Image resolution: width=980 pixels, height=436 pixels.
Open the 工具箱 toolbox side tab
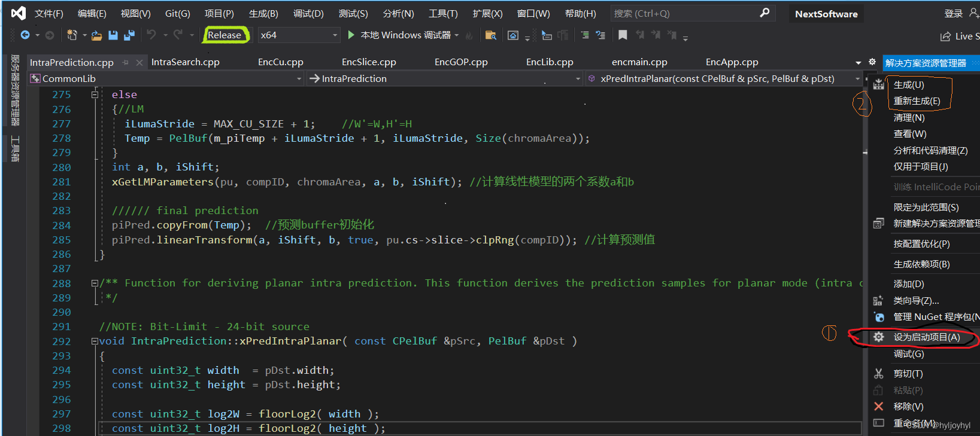click(x=15, y=149)
